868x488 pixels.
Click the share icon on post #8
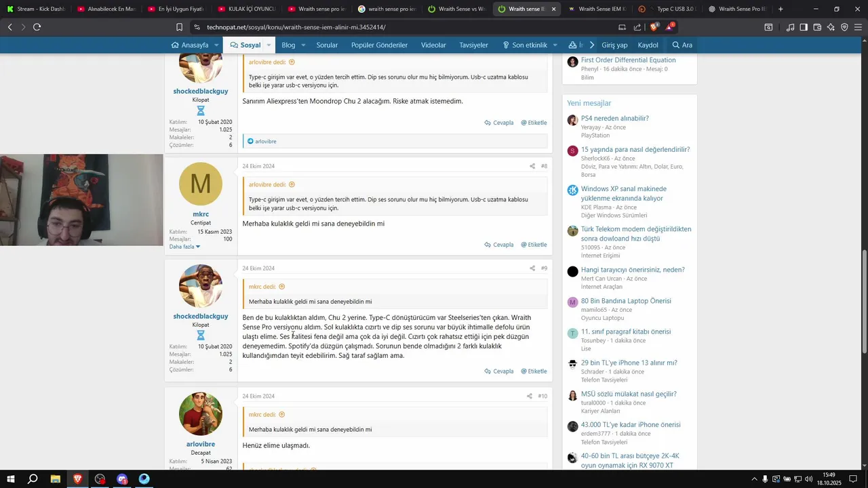click(x=532, y=166)
